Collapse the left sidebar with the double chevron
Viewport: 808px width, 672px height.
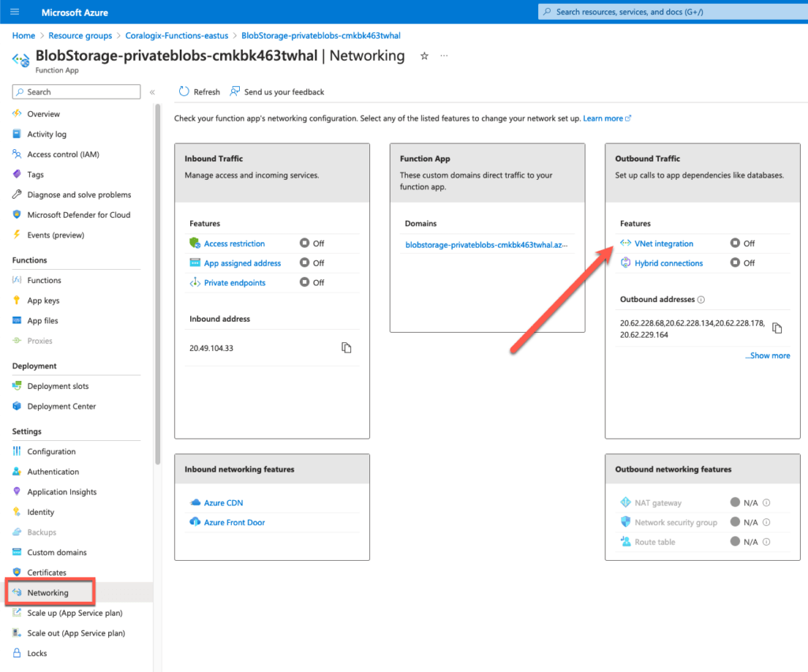[x=152, y=92]
